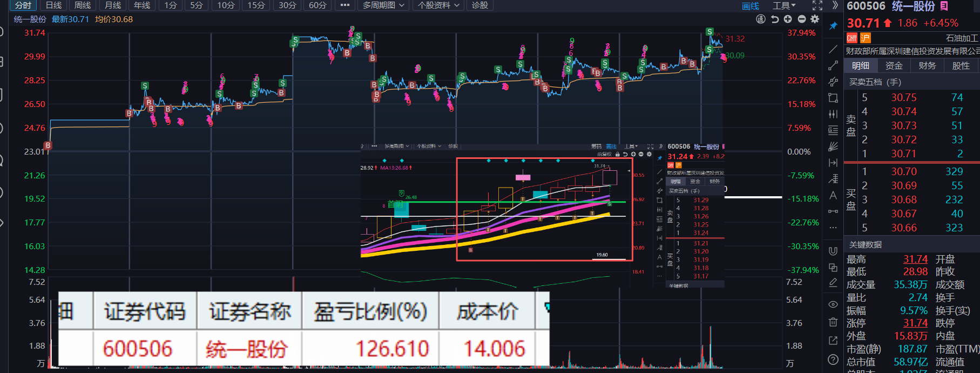Open chart settings gear icon
Screen dimensions: 980x373
(815, 19)
